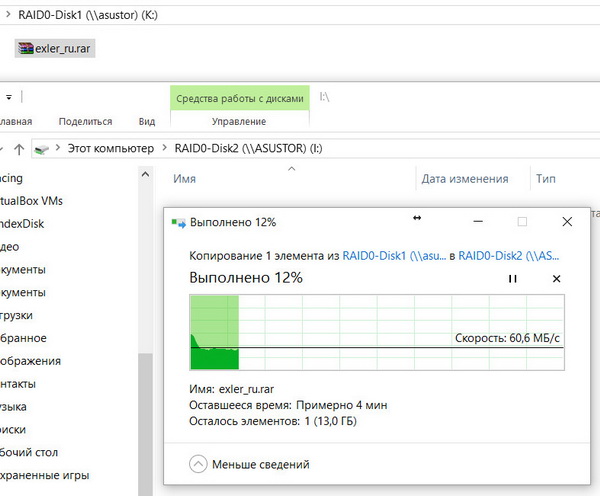Maximize the copy progress dialog
The width and height of the screenshot is (600, 496).
coord(522,222)
